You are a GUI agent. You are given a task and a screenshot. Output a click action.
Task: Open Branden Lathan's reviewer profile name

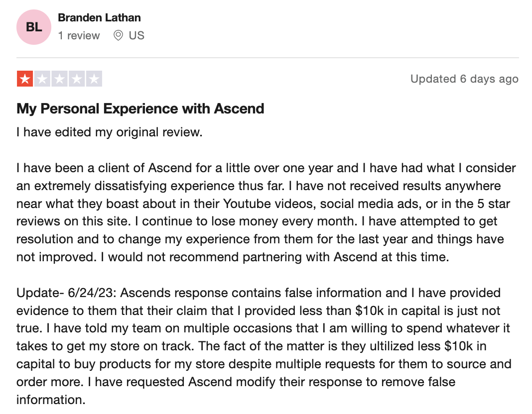click(x=99, y=17)
